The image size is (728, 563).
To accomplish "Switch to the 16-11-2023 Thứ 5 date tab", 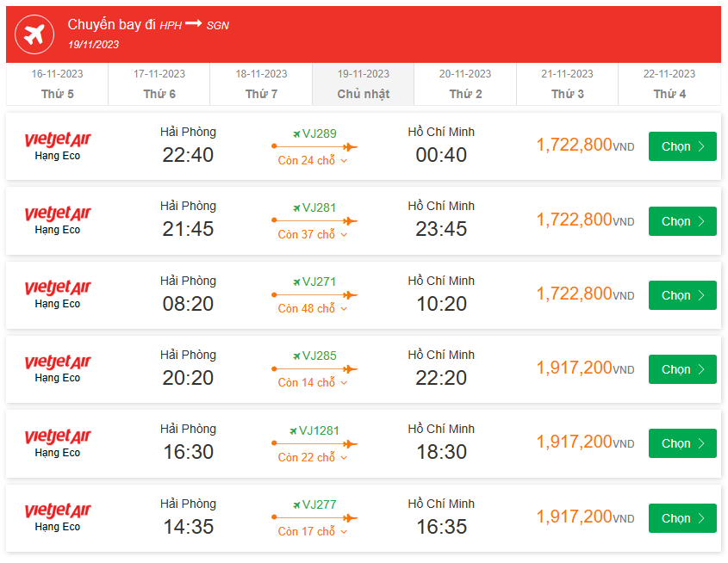I will (58, 84).
